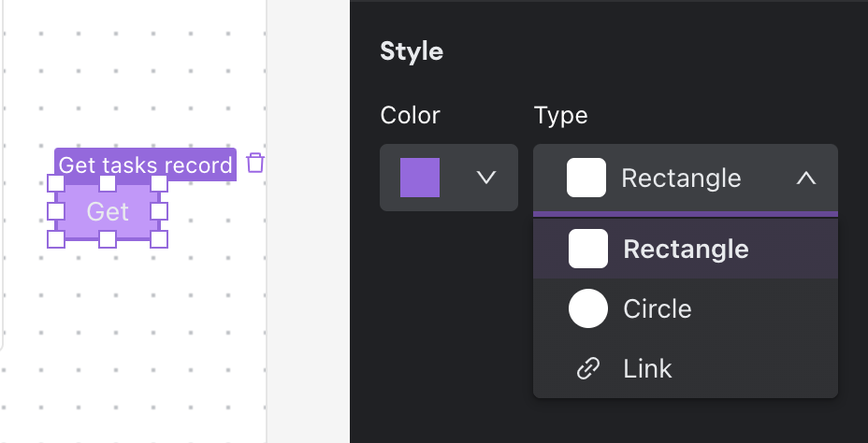
Task: Click the square icon beside the bold Rectangle option
Action: point(587,250)
